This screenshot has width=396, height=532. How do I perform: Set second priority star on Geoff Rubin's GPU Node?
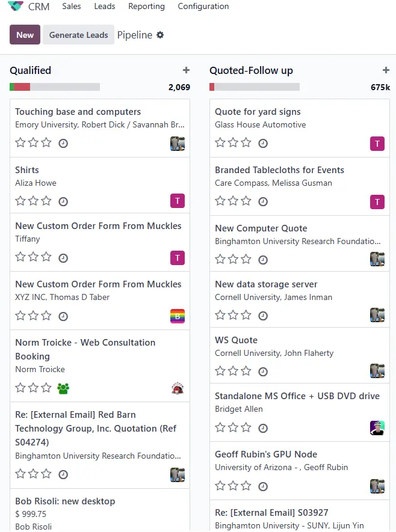coord(233,486)
